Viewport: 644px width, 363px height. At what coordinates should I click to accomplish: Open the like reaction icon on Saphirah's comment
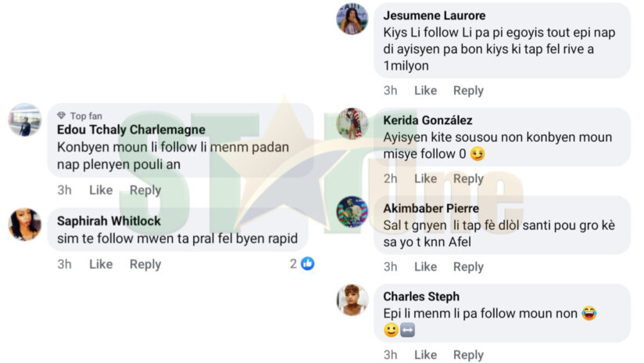[x=307, y=264]
